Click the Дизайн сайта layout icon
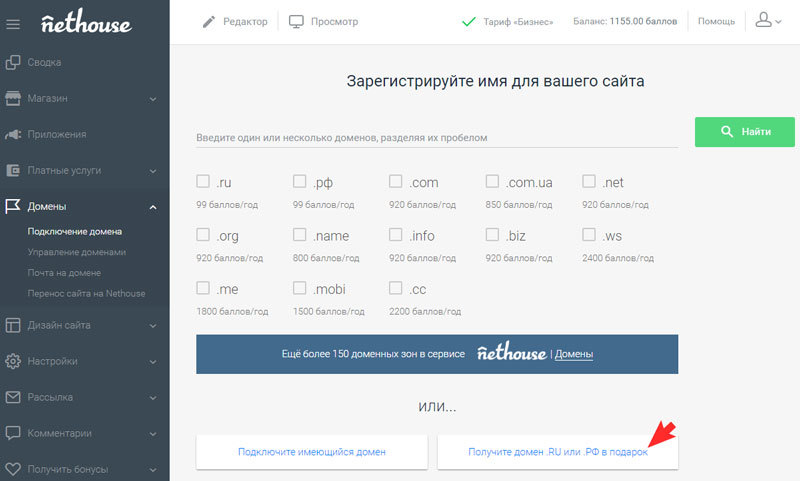Image resolution: width=800 pixels, height=481 pixels. coord(13,325)
